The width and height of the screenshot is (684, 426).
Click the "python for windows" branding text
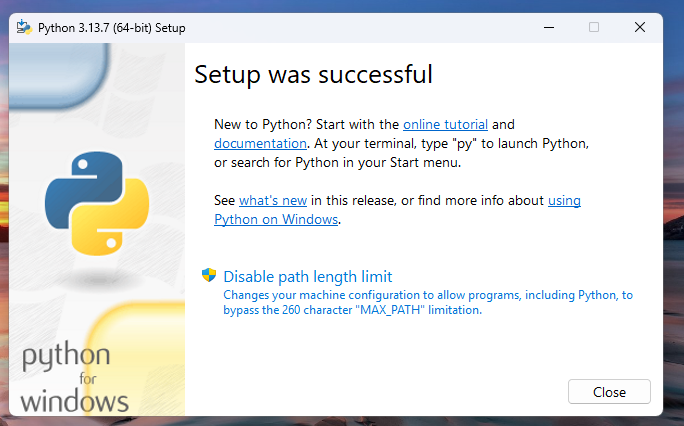tap(75, 379)
